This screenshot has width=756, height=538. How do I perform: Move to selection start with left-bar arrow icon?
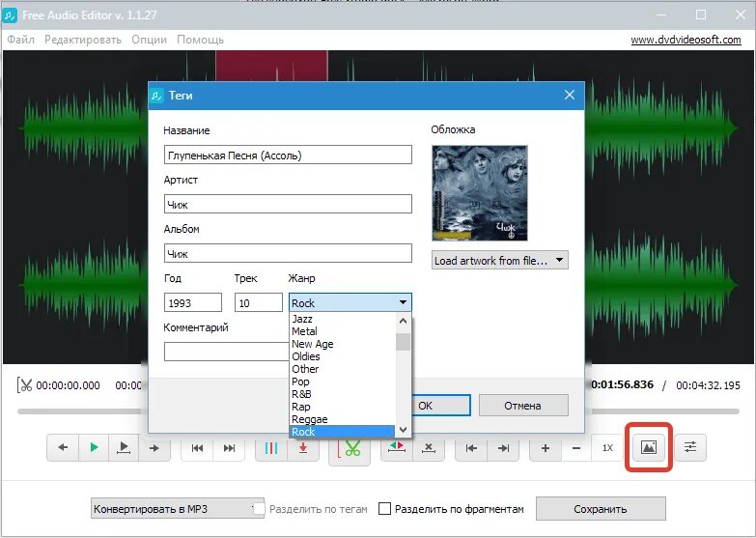coord(471,448)
